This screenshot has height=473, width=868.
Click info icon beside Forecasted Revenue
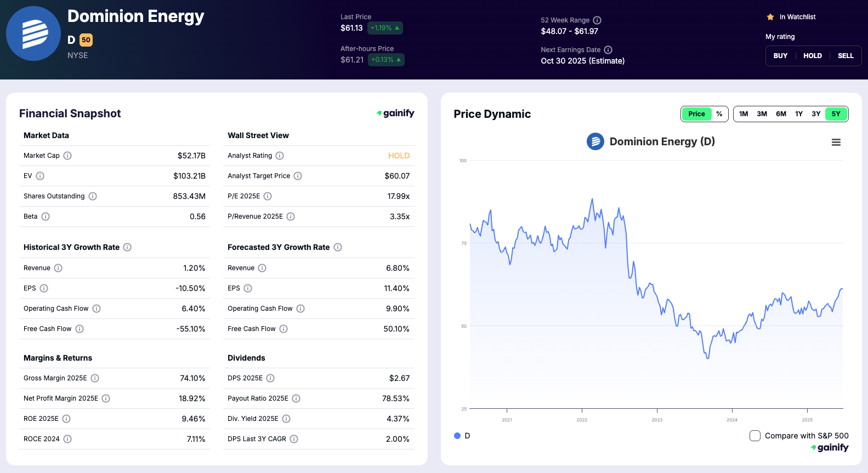[262, 268]
